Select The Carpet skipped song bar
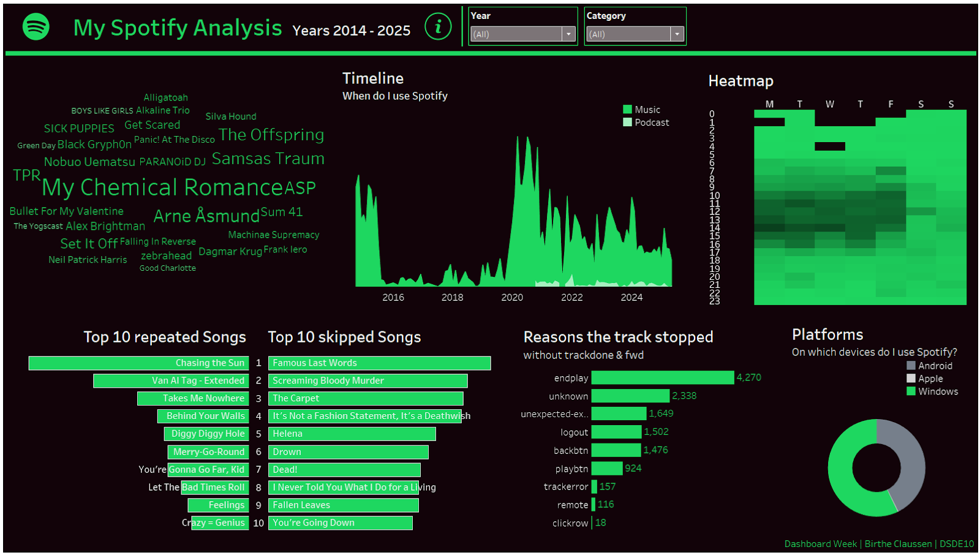980x555 pixels. [366, 399]
